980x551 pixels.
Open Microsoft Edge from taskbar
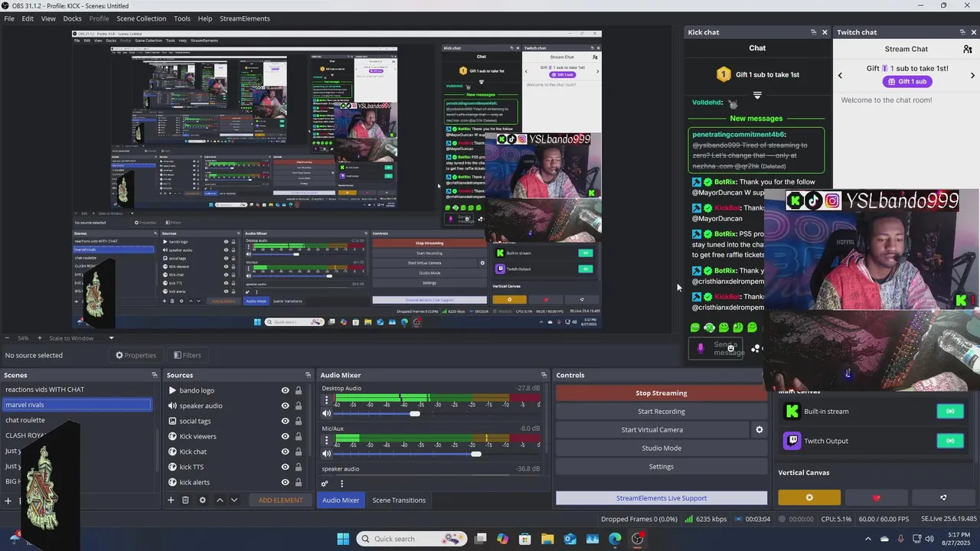(615, 539)
